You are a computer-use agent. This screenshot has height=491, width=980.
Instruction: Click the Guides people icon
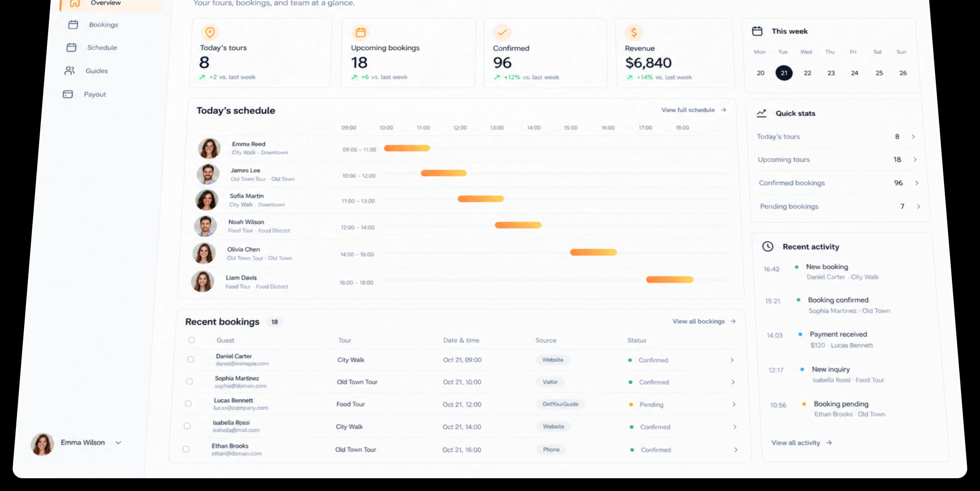[x=69, y=71]
